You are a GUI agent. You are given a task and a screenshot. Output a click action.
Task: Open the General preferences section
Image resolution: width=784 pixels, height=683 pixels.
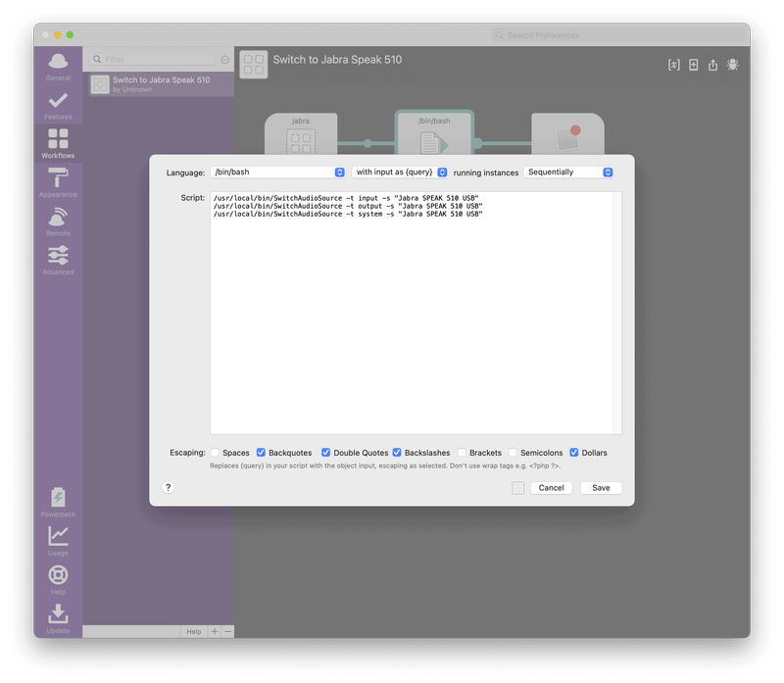58,65
